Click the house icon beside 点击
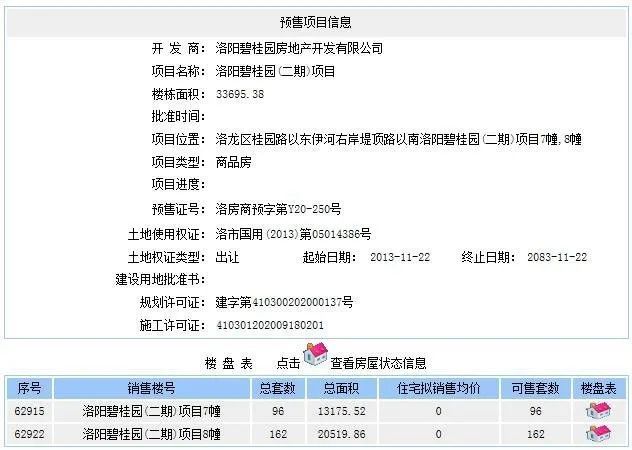Viewport: 632px width, 450px height. [316, 354]
